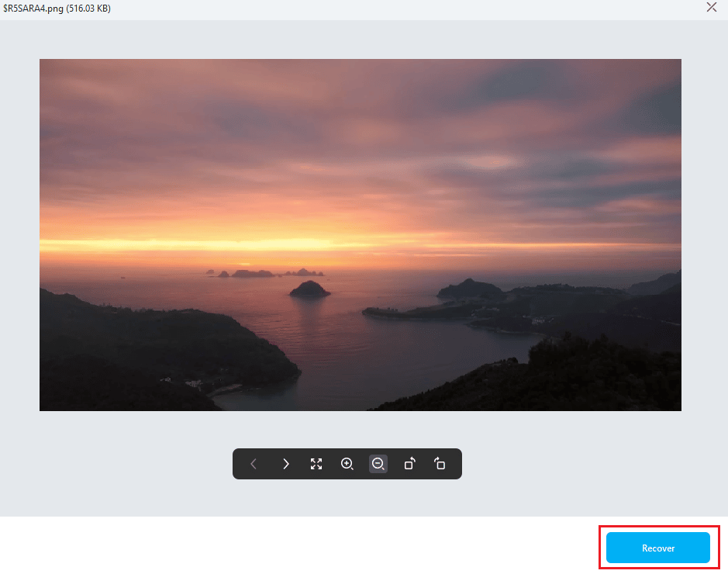Open the fullscreen view of the image
This screenshot has width=728, height=574.
point(316,464)
